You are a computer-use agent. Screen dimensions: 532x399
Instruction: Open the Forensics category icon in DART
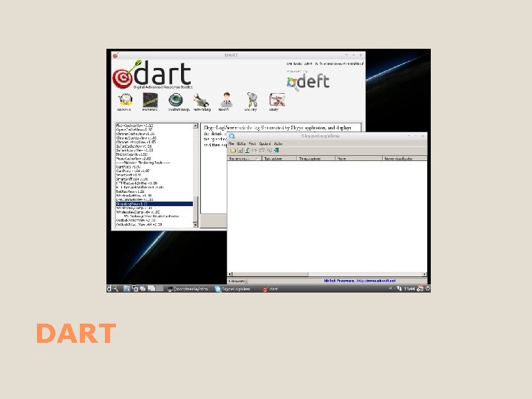tap(150, 100)
